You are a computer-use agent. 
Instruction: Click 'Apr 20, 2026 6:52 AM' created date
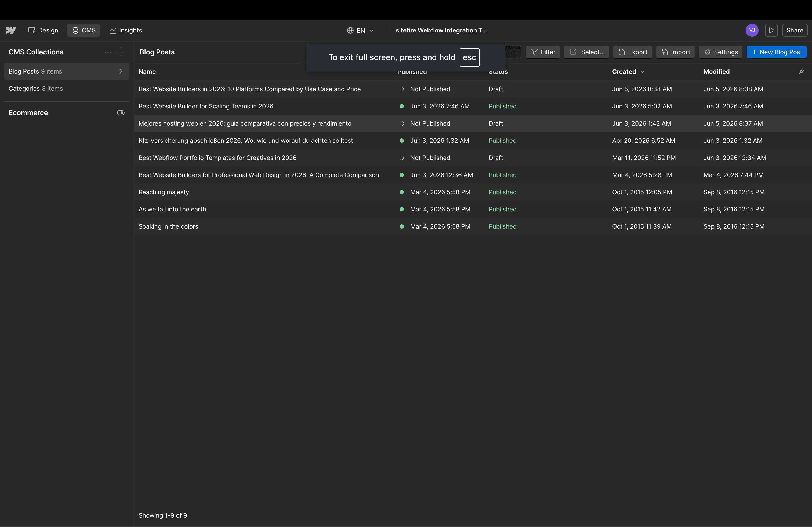pyautogui.click(x=643, y=140)
